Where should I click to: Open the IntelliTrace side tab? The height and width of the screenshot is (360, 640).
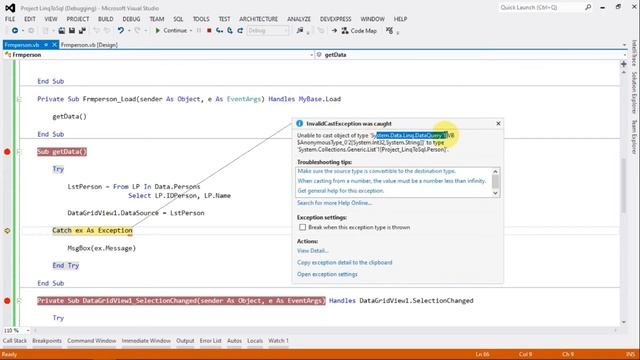pos(634,53)
